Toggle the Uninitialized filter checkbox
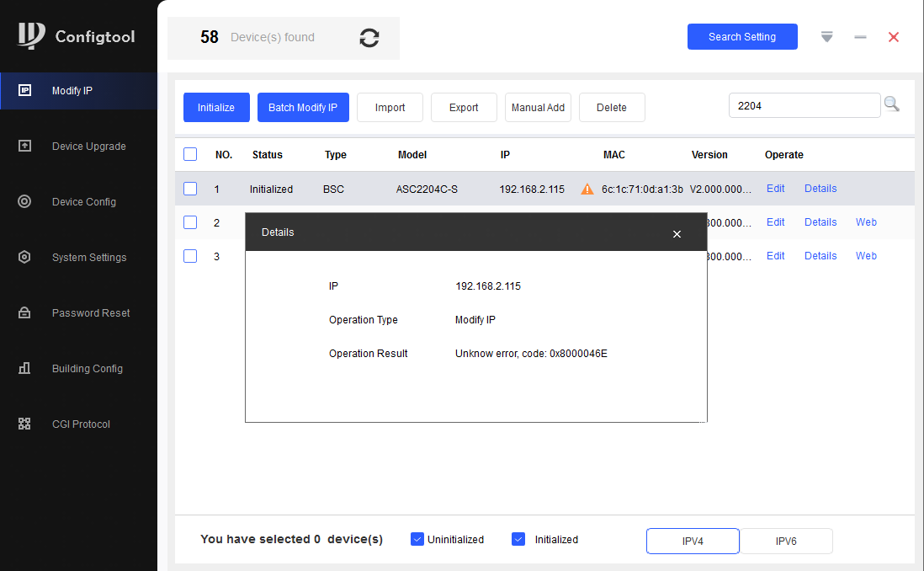 [x=417, y=539]
